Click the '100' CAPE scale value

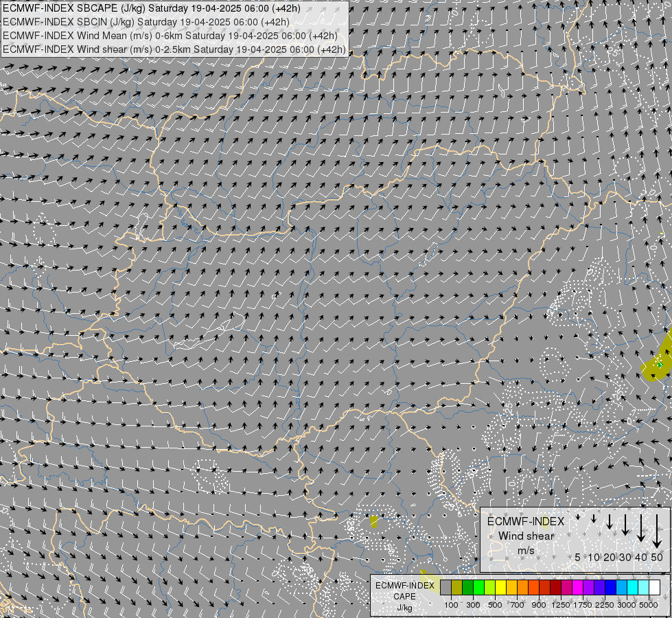click(x=451, y=605)
